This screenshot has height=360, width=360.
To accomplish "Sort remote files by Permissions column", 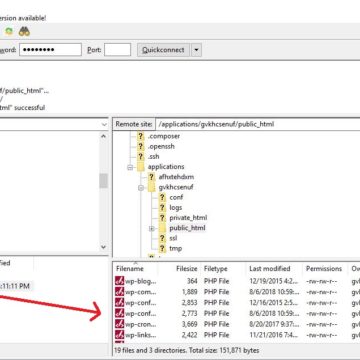I will point(324,269).
